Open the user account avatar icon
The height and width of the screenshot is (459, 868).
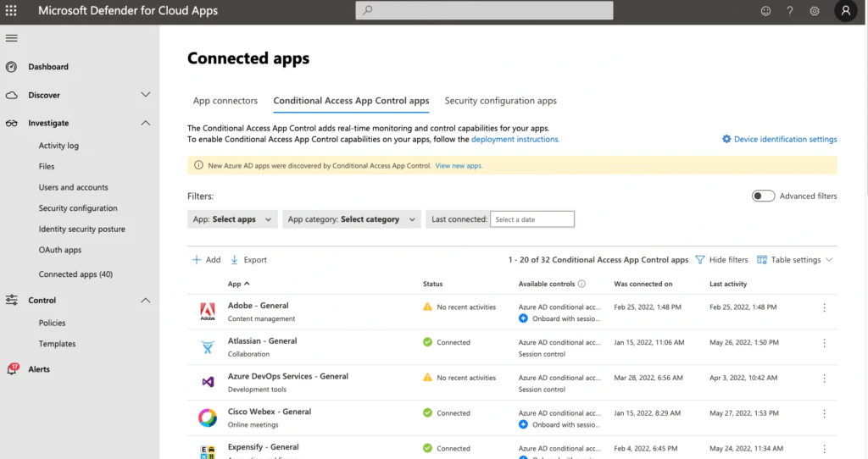845,10
